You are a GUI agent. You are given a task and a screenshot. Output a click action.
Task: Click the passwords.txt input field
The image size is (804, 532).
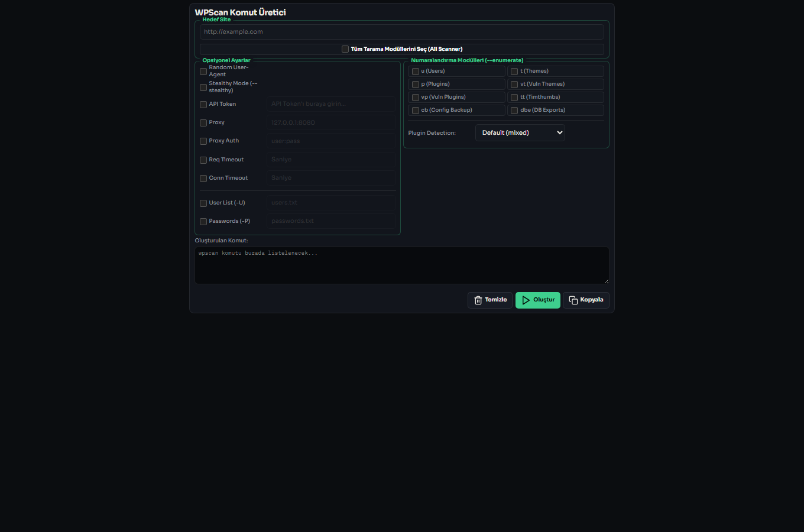tap(331, 221)
